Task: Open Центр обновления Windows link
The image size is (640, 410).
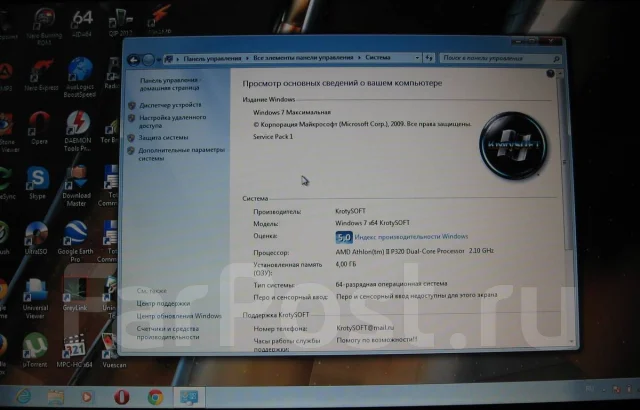Action: pos(179,316)
